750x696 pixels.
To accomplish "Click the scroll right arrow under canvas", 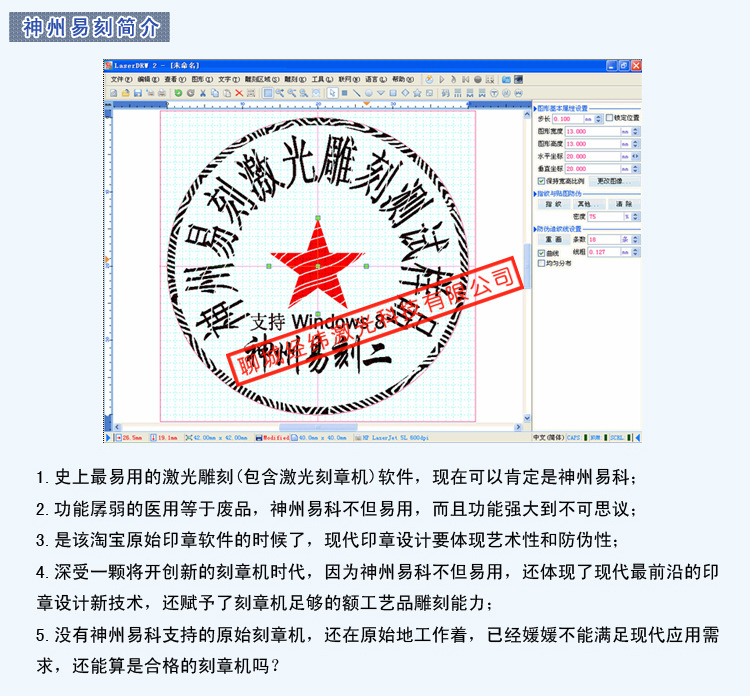I will (x=518, y=427).
